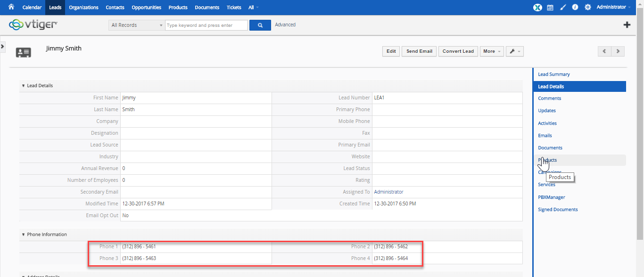Click the empty Primary Email field value
The height and width of the screenshot is (277, 644).
pyautogui.click(x=447, y=145)
